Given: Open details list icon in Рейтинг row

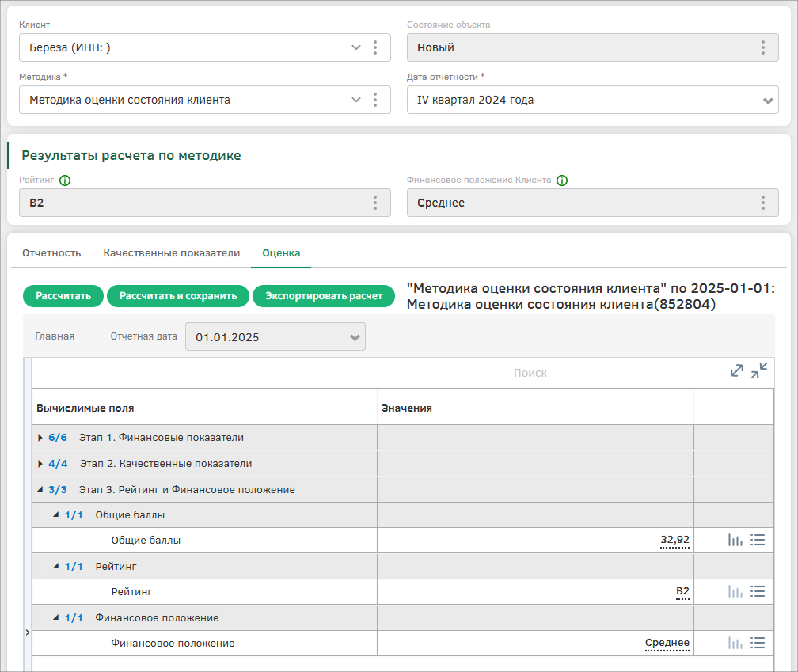Looking at the screenshot, I should pos(758,592).
